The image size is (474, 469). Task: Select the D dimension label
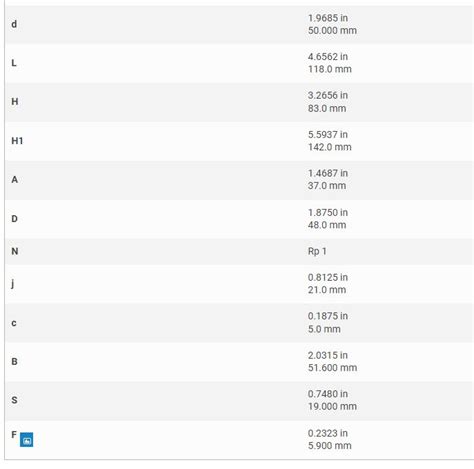point(15,219)
